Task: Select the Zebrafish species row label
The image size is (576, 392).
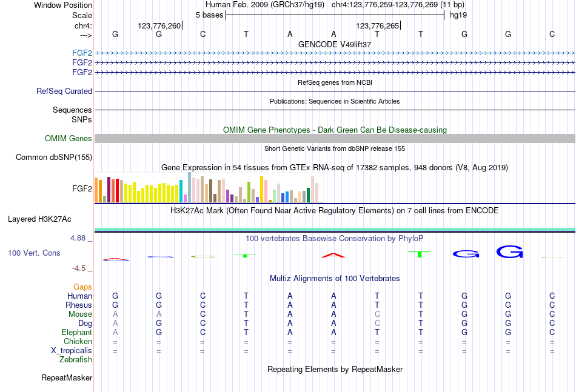Action: pos(76,360)
